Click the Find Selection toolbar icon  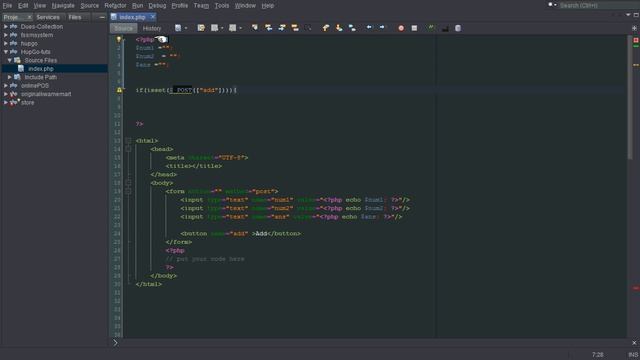[x=255, y=28]
